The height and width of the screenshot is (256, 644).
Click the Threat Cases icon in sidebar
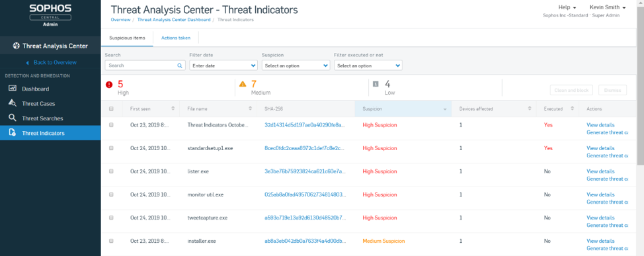tap(13, 103)
